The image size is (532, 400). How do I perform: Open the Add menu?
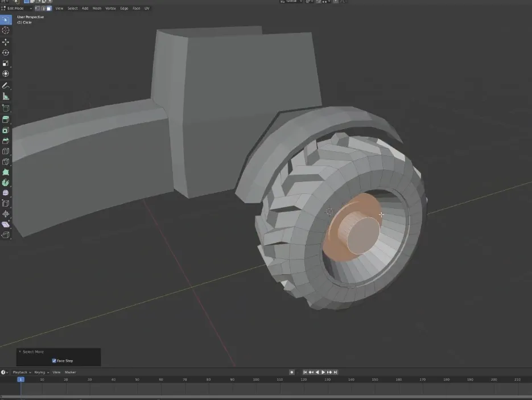point(85,9)
